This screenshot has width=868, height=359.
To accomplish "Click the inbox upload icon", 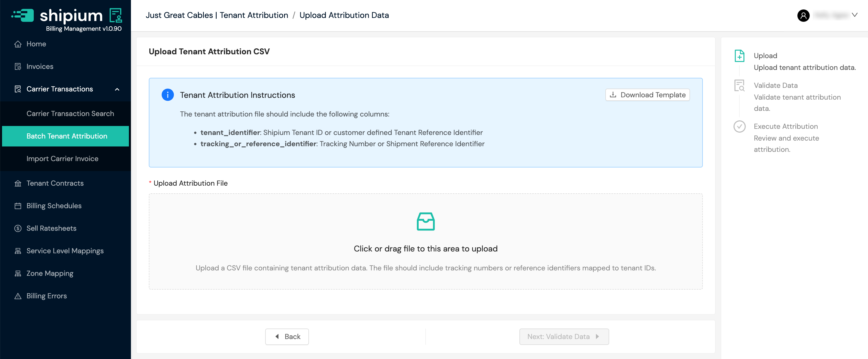I will (x=425, y=221).
